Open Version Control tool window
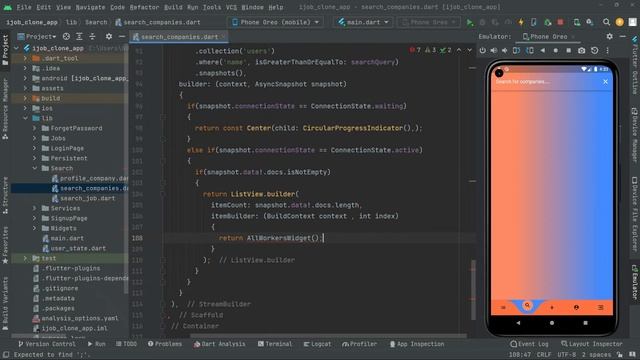Screen dimensions: 640x360 [x=47, y=344]
